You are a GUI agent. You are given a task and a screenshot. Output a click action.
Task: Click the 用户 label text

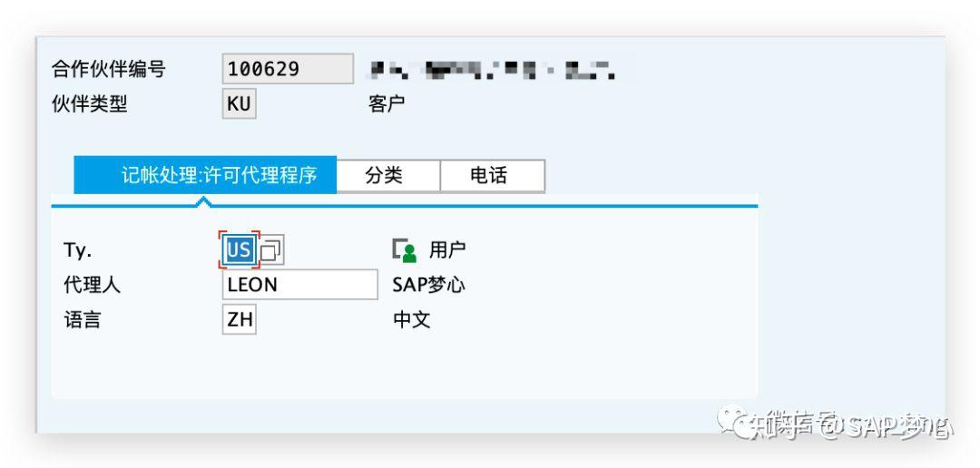tap(446, 250)
